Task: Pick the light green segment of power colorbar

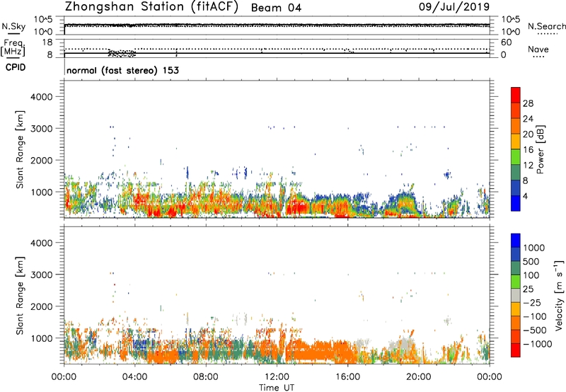Action: [516, 157]
